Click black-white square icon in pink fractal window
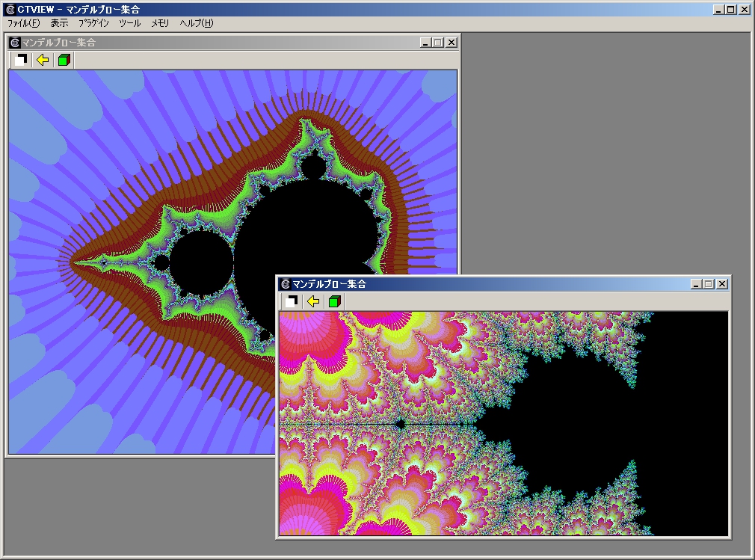Viewport: 755px width, 560px height. click(292, 301)
